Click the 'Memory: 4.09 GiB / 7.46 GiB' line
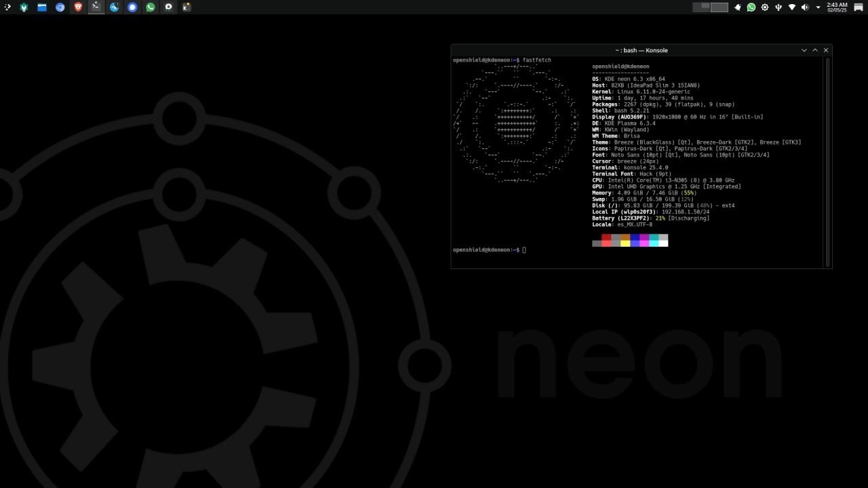This screenshot has width=868, height=488. tap(644, 193)
